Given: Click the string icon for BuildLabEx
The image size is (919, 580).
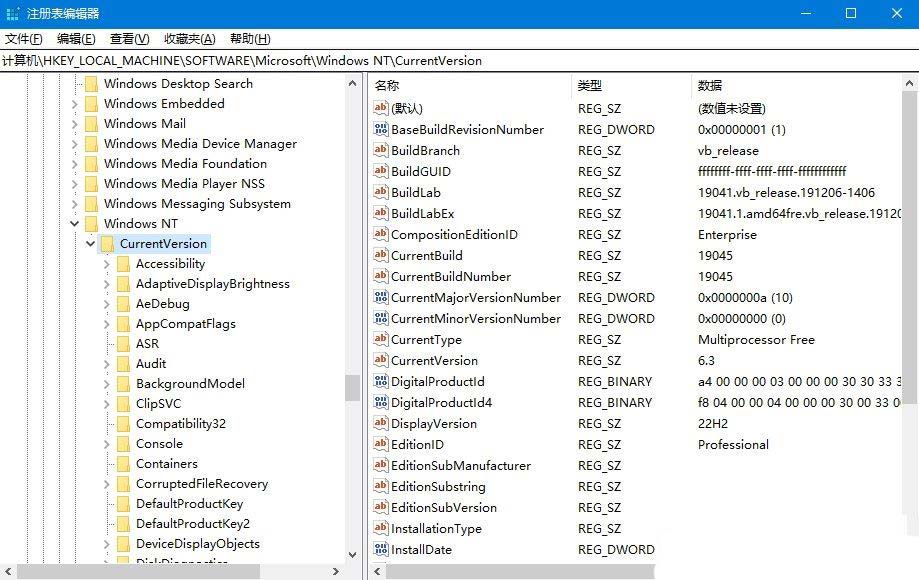Looking at the screenshot, I should coord(380,213).
